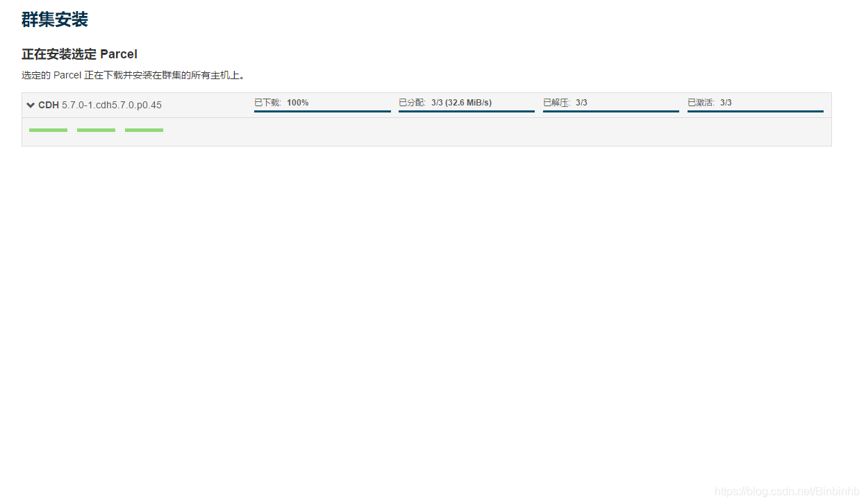This screenshot has height=504, width=866.
Task: Click the 已激活: 3/3 label
Action: [710, 103]
